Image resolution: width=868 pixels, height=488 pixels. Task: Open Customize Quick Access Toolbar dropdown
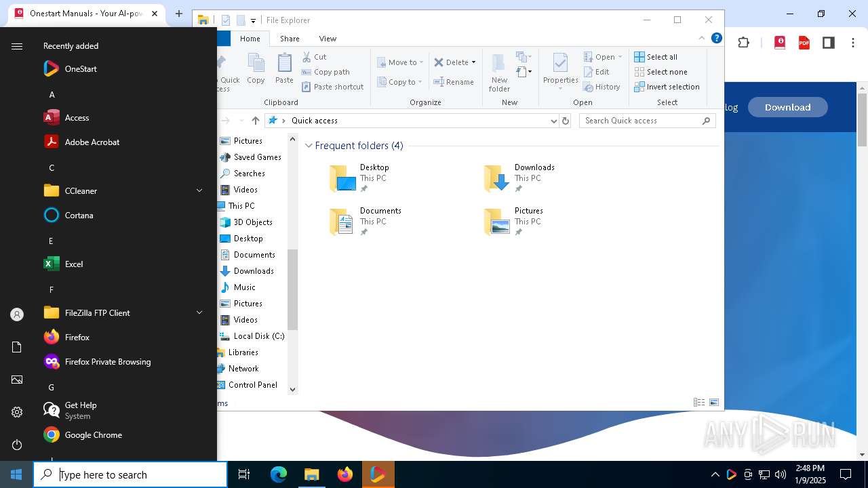pyautogui.click(x=253, y=20)
